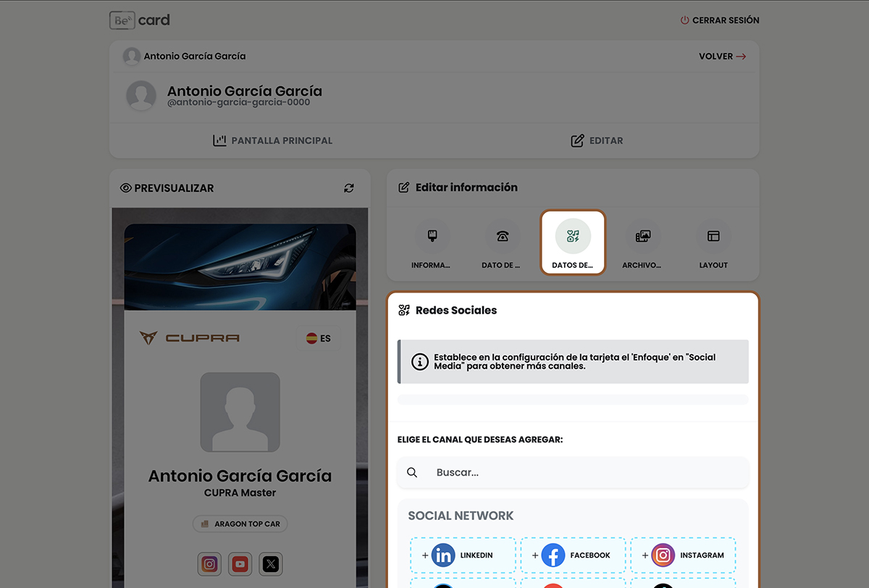This screenshot has width=869, height=588.
Task: Switch to the Editar tab
Action: (597, 140)
